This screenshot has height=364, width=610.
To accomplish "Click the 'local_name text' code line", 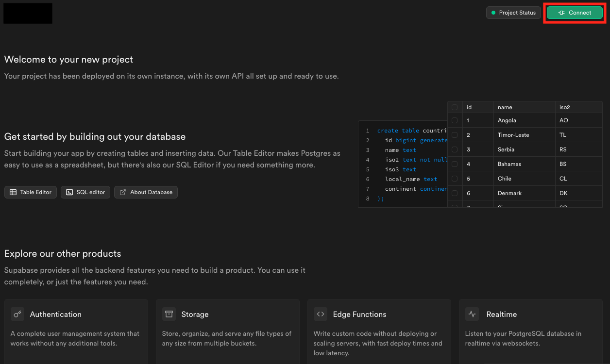I will [x=411, y=179].
